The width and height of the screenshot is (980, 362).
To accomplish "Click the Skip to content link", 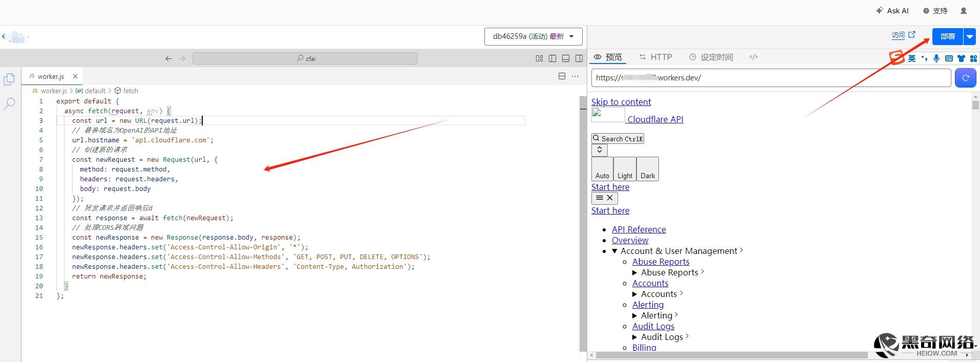I will point(621,102).
